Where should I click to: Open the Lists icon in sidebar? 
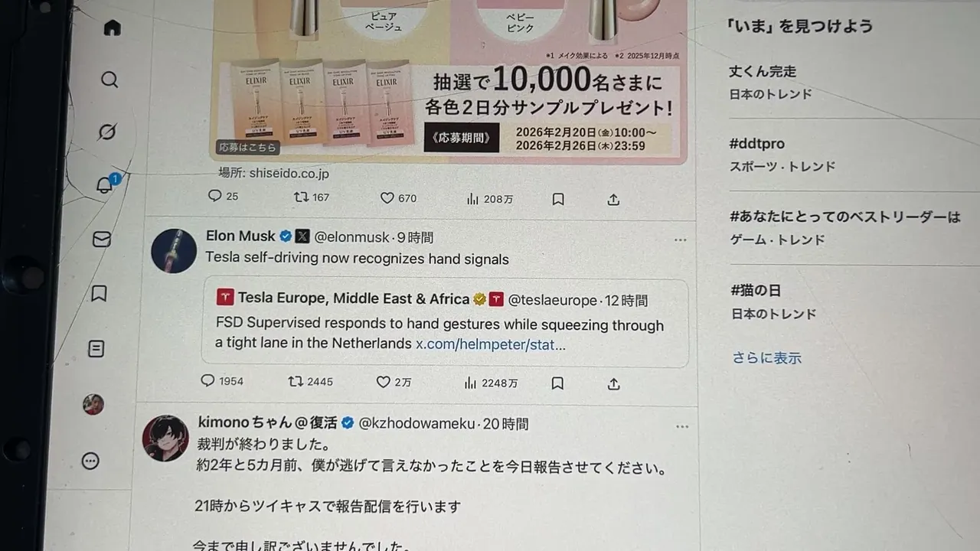[x=96, y=349]
